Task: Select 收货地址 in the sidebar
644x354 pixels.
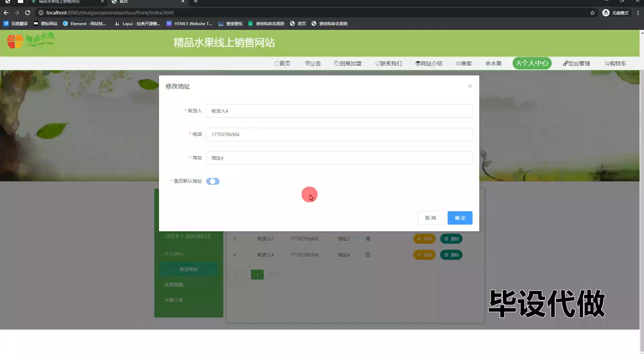Action: pyautogui.click(x=189, y=269)
